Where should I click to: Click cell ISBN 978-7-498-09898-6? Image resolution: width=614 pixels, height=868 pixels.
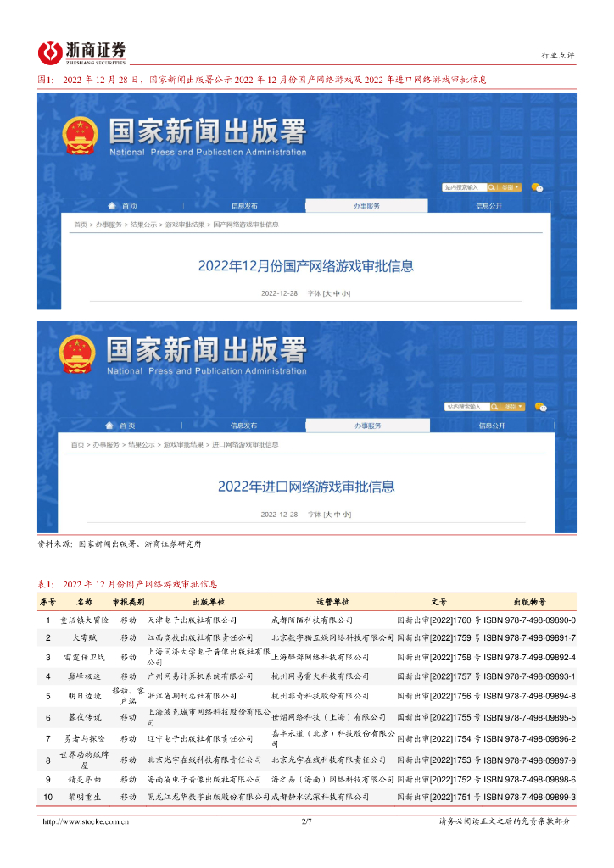[x=530, y=779]
